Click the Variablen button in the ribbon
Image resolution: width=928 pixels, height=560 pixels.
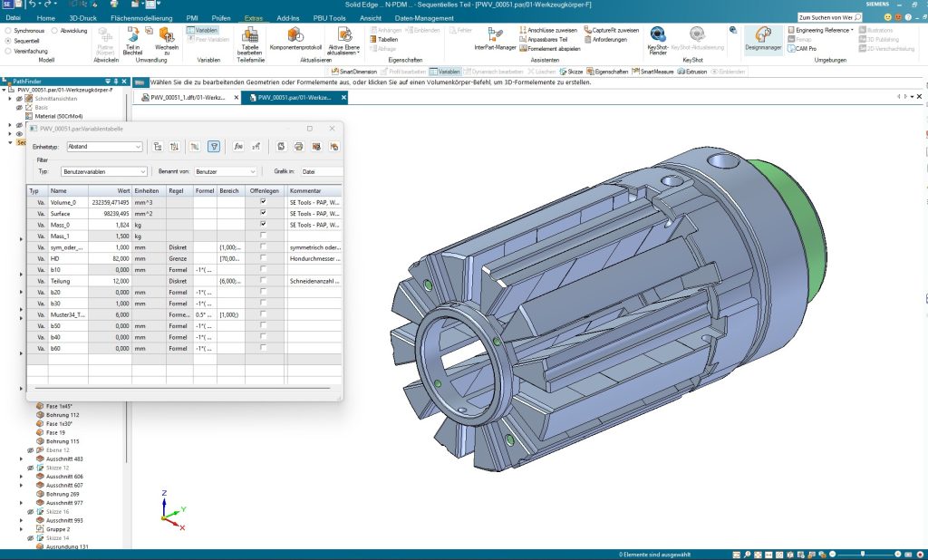click(202, 30)
